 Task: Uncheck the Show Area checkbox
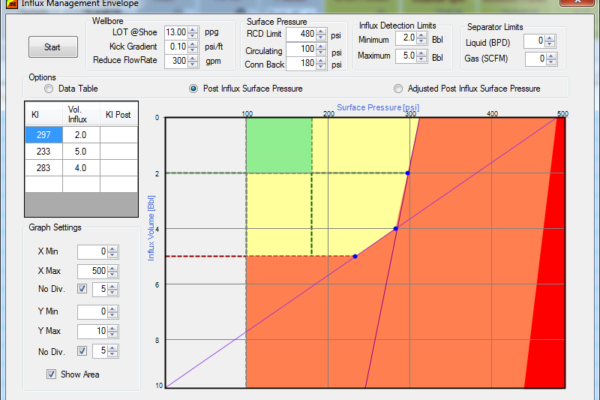pos(51,374)
